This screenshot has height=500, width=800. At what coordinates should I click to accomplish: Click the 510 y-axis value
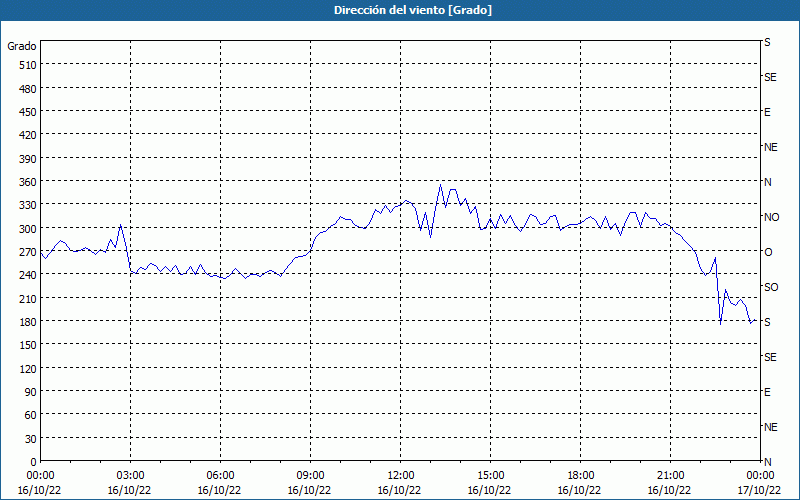(29, 65)
